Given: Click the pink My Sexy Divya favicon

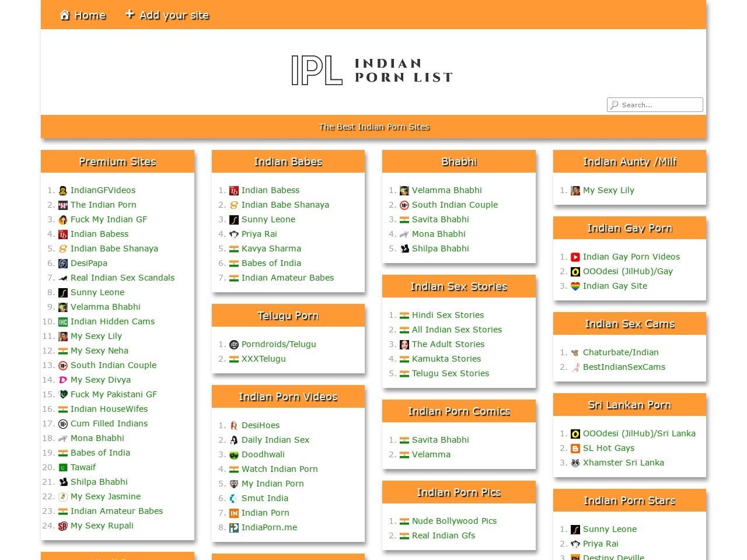Looking at the screenshot, I should coord(63,380).
